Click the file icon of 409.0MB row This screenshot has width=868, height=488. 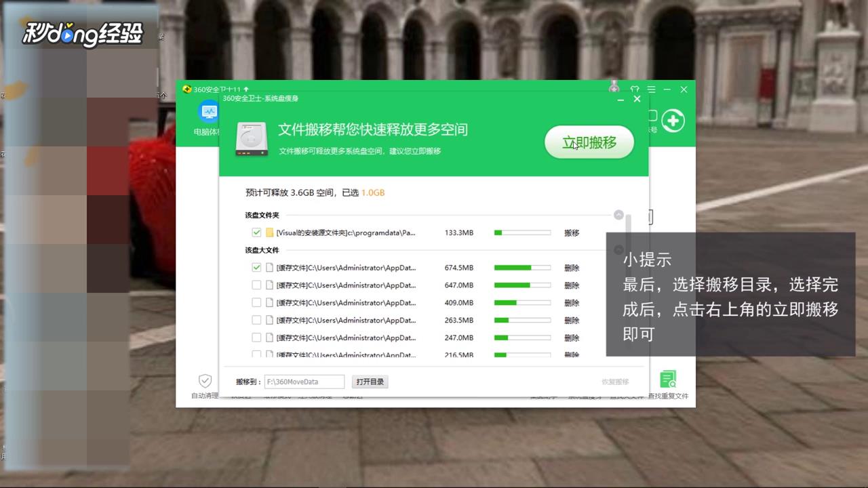click(269, 303)
